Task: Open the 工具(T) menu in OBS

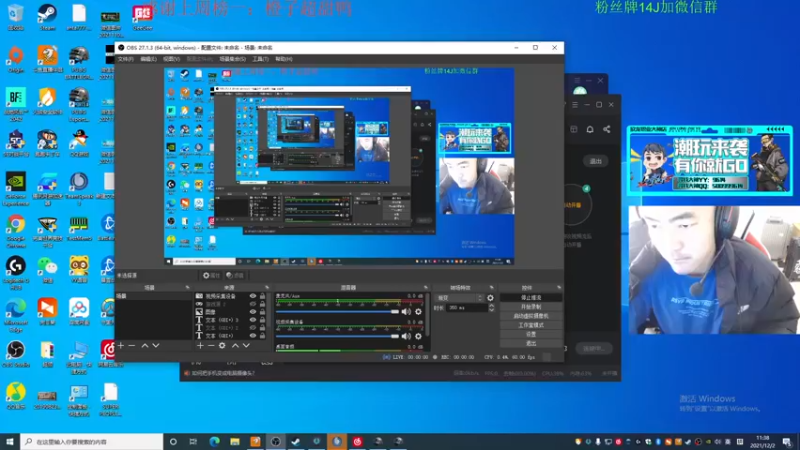Action: pos(260,59)
